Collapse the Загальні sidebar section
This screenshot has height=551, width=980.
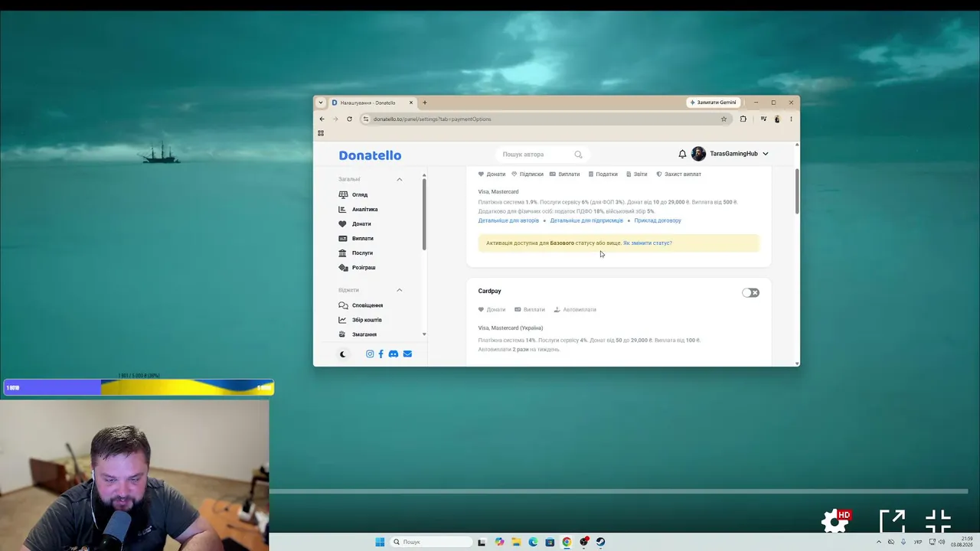pos(399,179)
